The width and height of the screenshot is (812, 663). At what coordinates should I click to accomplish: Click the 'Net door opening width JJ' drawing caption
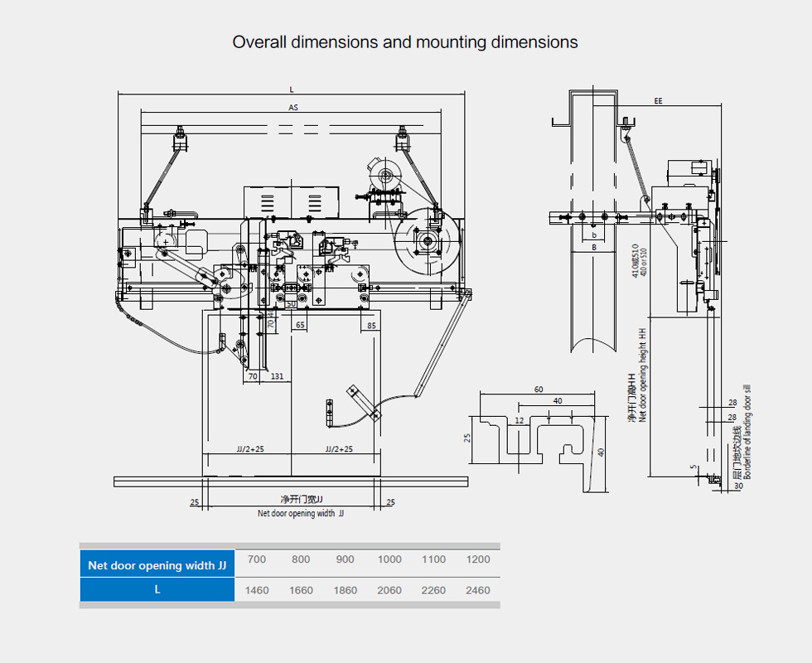300,514
